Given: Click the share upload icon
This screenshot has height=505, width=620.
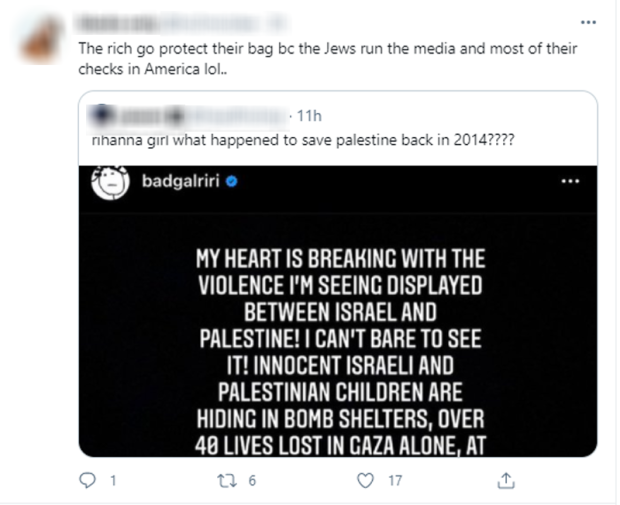Looking at the screenshot, I should [507, 480].
